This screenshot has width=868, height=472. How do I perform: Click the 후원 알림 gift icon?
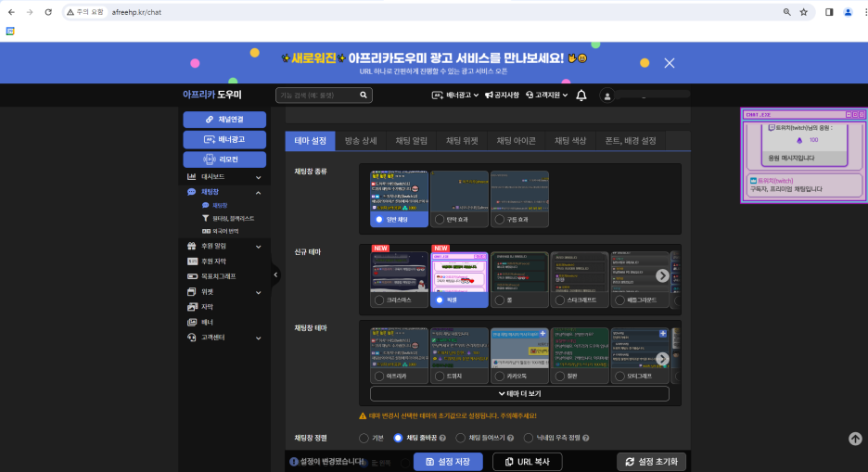pos(192,247)
